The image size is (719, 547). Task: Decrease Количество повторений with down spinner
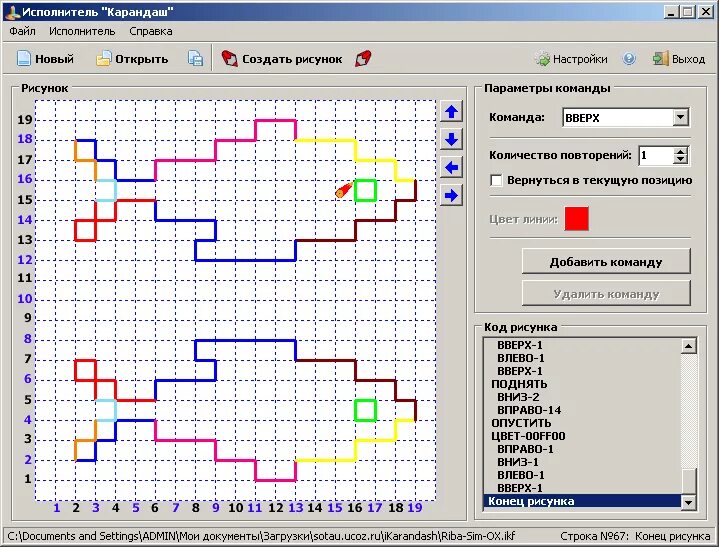pyautogui.click(x=681, y=160)
